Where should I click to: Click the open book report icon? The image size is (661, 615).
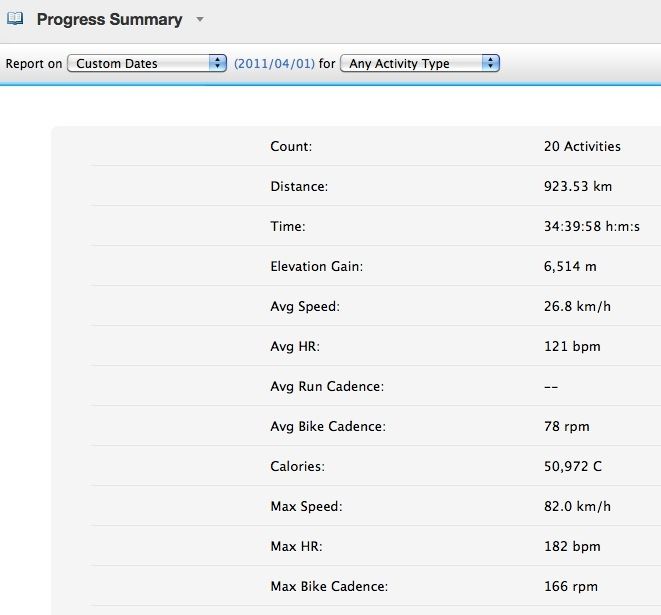15,19
